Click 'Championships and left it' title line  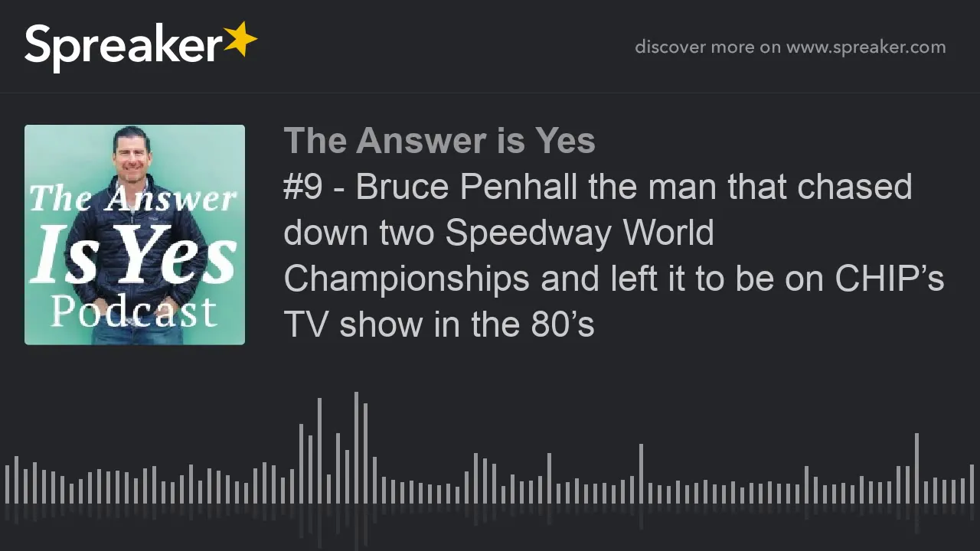coord(613,279)
